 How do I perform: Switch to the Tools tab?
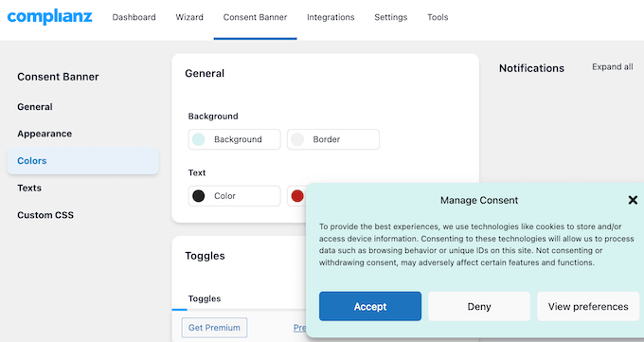click(438, 17)
